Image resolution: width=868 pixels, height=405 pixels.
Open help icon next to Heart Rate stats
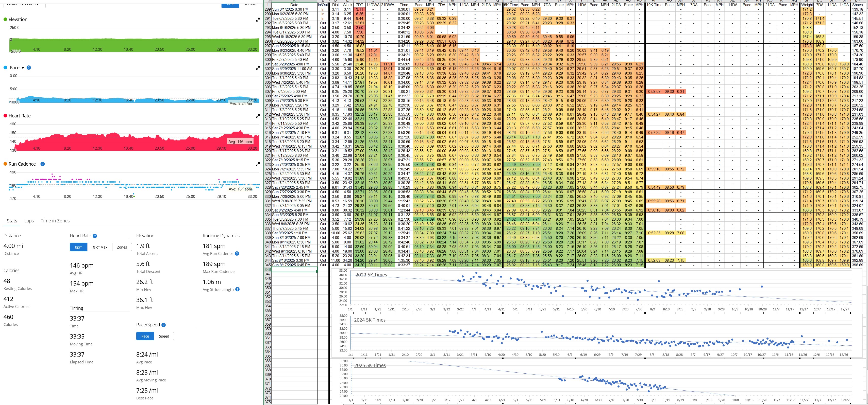coord(95,236)
